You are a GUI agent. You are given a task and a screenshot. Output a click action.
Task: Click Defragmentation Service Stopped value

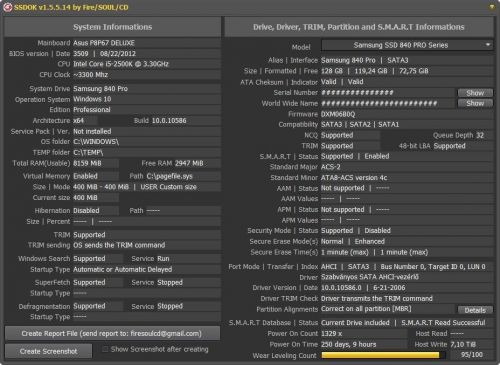170,306
